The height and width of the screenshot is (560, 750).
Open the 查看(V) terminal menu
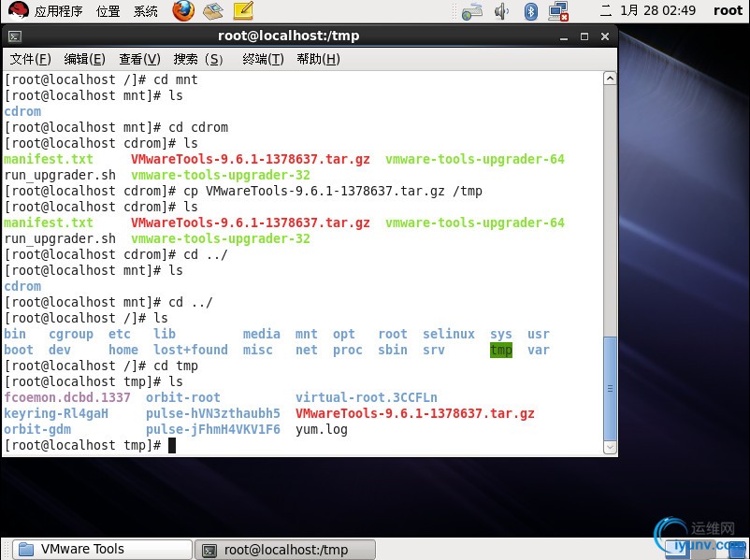pos(139,59)
